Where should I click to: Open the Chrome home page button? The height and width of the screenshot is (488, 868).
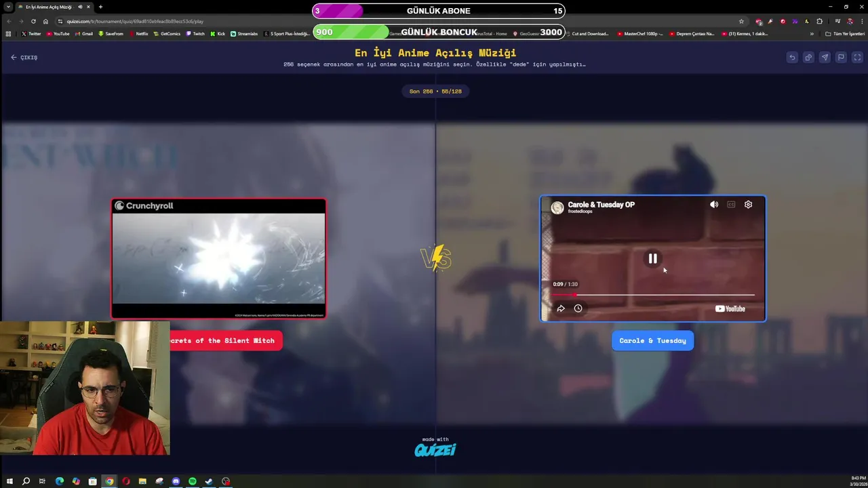pyautogui.click(x=45, y=21)
